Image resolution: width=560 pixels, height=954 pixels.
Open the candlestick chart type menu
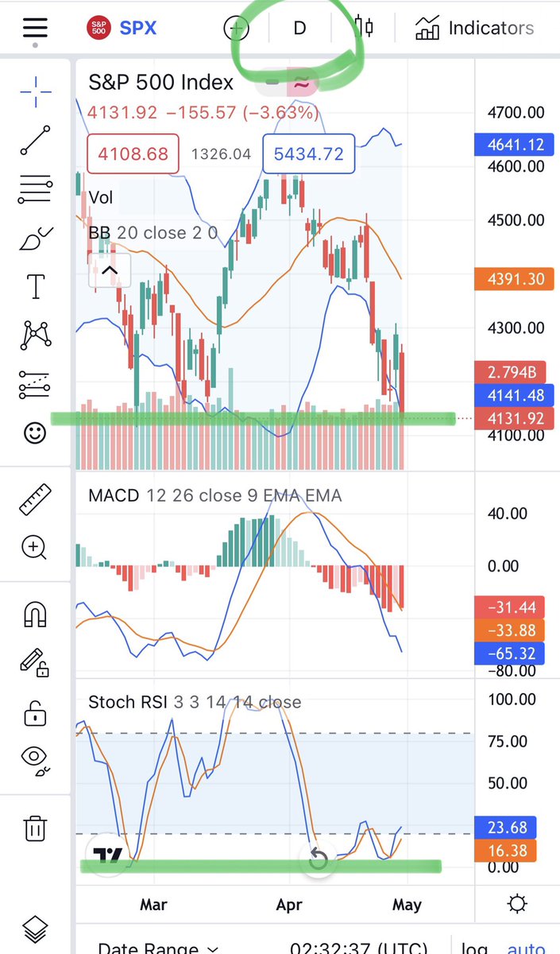coord(364,27)
